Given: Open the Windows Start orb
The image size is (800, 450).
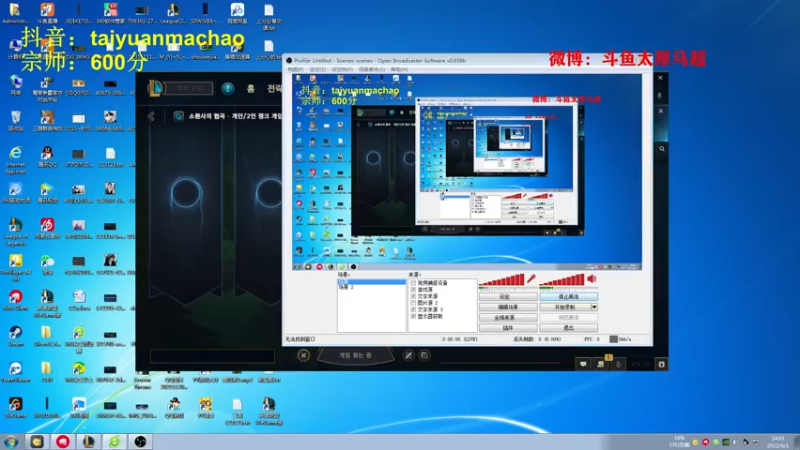Looking at the screenshot, I should tap(11, 442).
